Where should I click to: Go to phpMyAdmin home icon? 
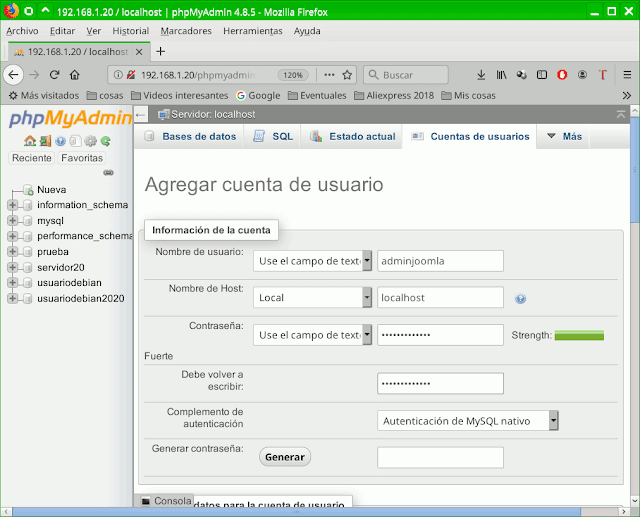tap(30, 141)
